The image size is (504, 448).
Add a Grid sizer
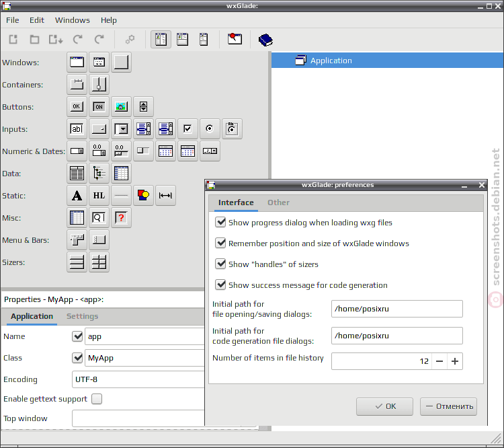[99, 262]
